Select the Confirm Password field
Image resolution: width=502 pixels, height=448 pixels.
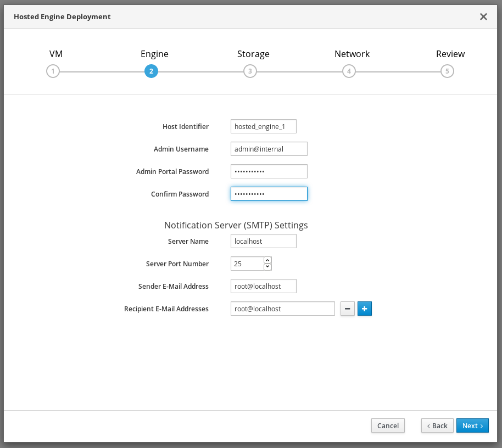pyautogui.click(x=269, y=194)
